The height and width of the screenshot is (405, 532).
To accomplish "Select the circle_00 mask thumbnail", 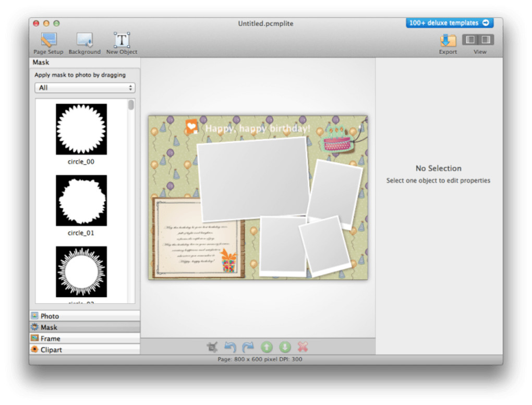I will click(x=81, y=129).
